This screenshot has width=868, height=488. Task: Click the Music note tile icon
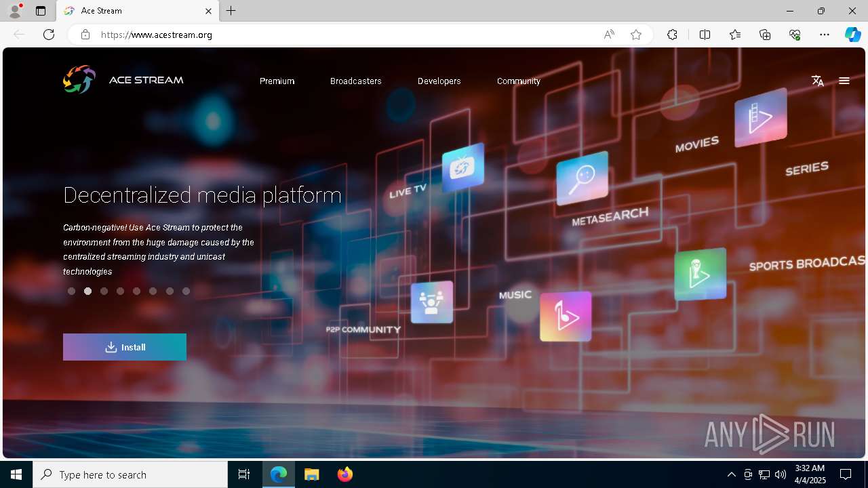click(x=566, y=317)
